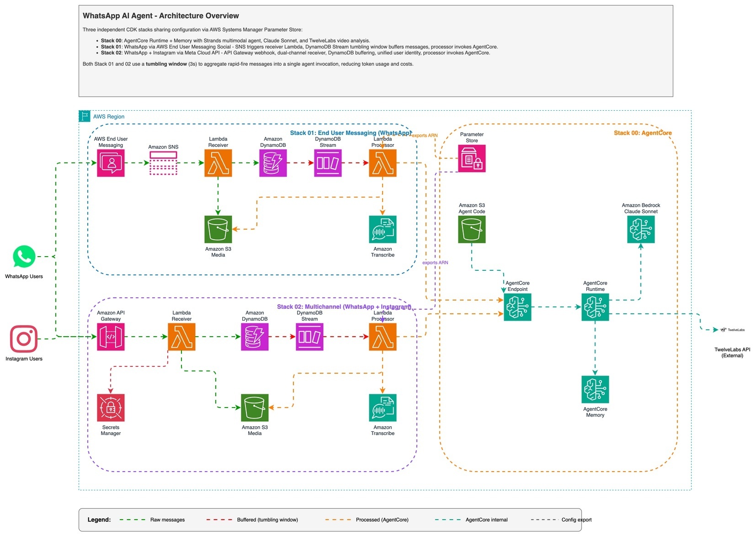Select the 'Instagram Users' caption
The width and height of the screenshot is (756, 537).
(24, 359)
